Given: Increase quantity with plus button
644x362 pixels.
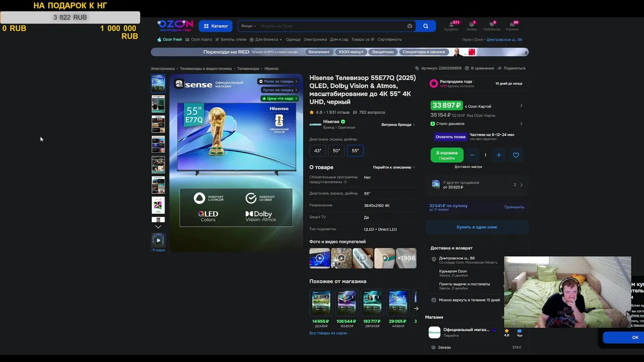Looking at the screenshot, I should [x=499, y=155].
